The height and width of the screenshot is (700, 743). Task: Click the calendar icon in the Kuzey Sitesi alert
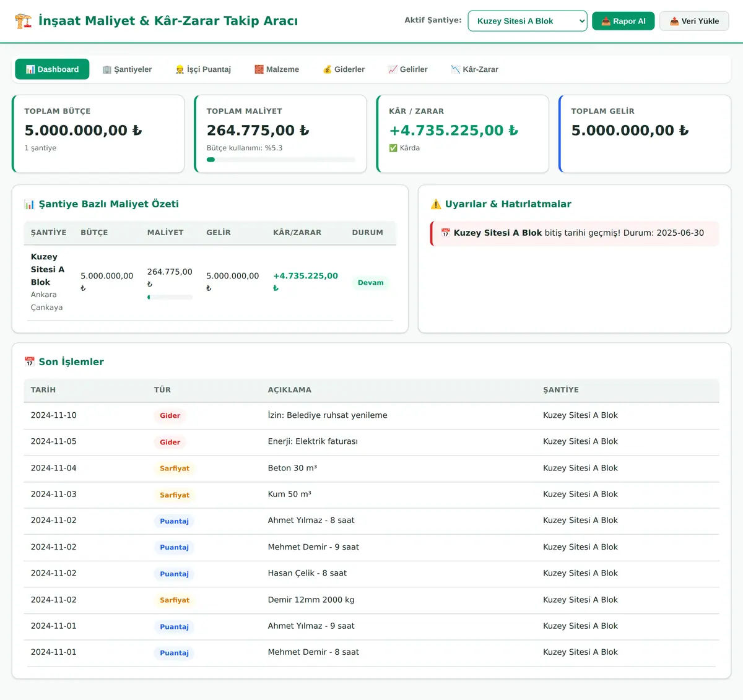[446, 233]
